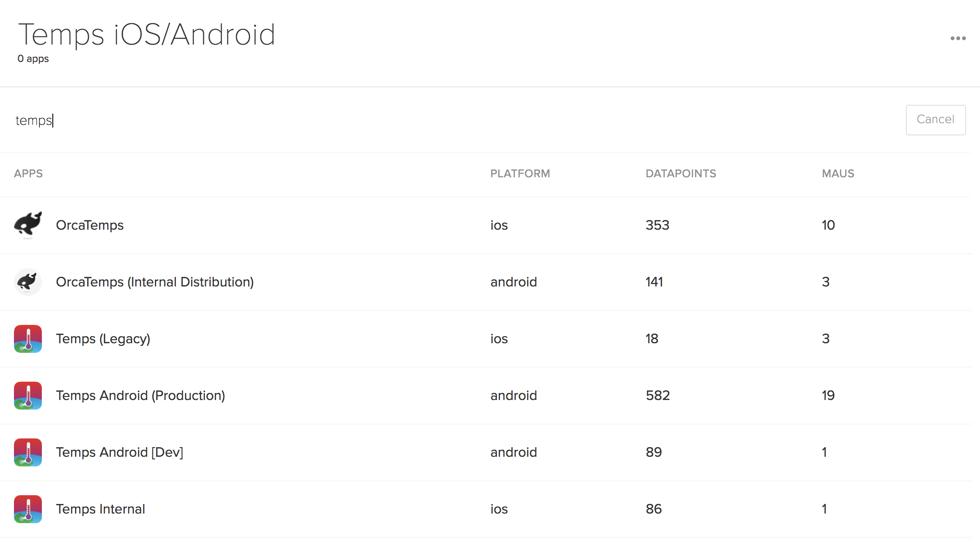Click the DATAPOINTS column header
Image resolution: width=980 pixels, height=538 pixels.
point(681,173)
